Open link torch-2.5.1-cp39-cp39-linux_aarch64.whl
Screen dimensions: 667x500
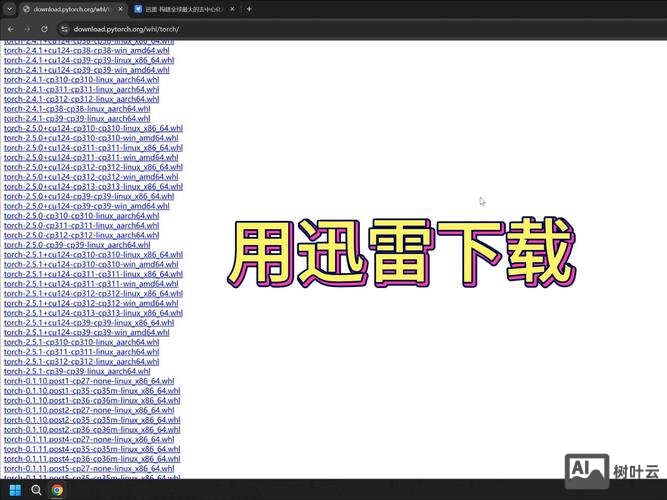tap(77, 371)
